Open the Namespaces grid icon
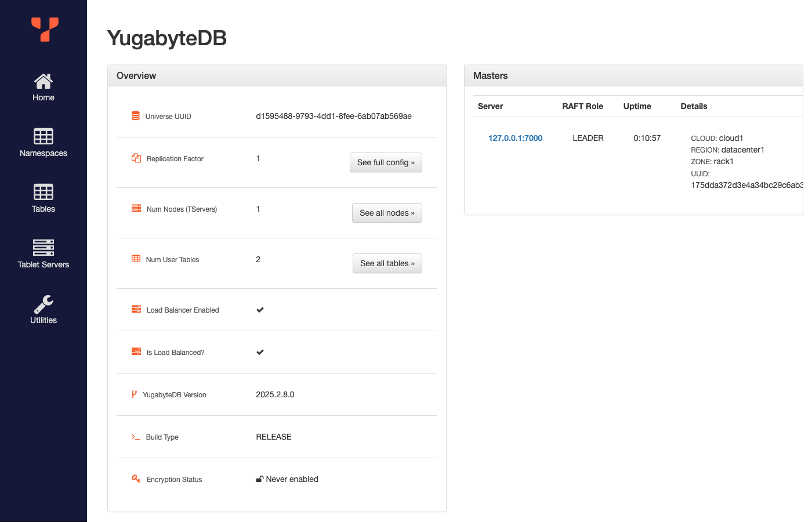The image size is (812, 522). point(43,136)
